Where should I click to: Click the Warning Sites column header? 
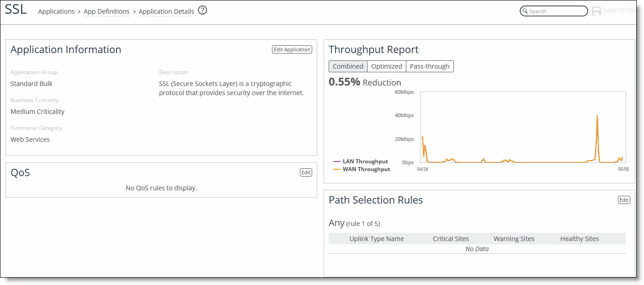coord(514,239)
